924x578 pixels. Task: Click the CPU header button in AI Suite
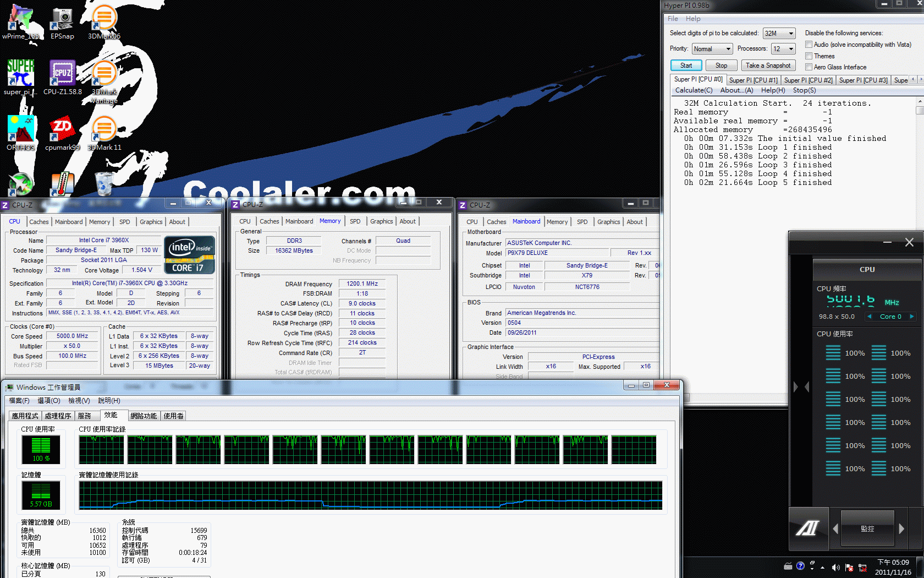click(867, 270)
